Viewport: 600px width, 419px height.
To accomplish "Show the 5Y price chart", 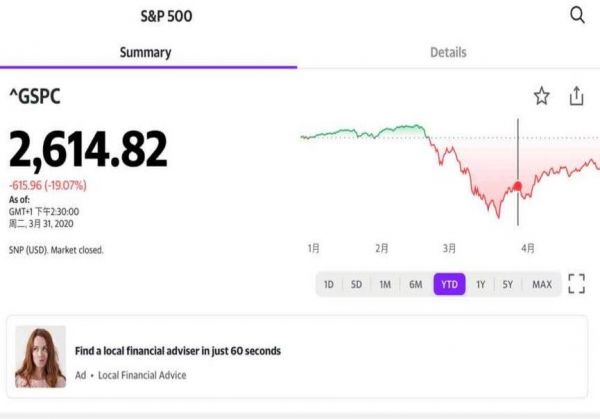I will coord(508,285).
